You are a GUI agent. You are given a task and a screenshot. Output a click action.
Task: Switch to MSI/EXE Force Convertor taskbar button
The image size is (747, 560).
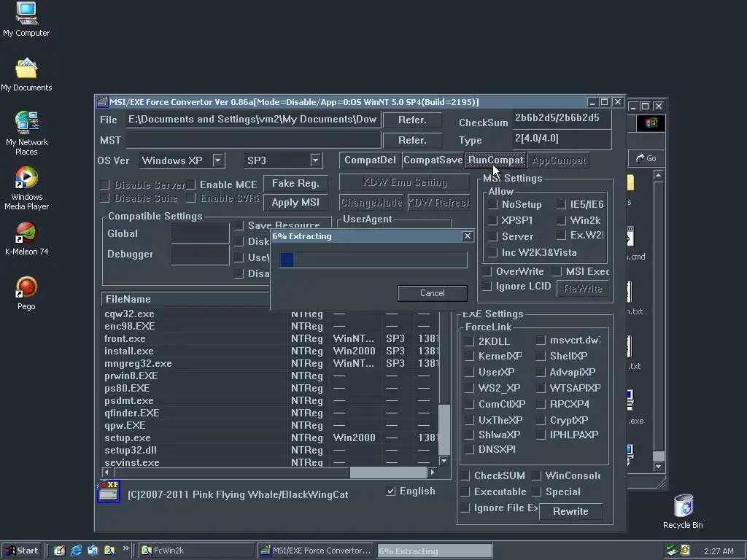tap(316, 551)
